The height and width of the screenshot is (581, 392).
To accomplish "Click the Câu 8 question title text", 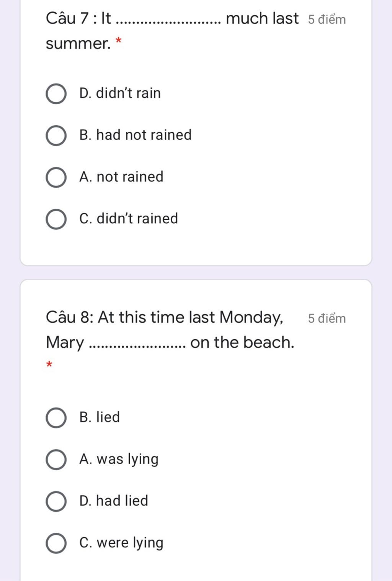I will click(170, 330).
